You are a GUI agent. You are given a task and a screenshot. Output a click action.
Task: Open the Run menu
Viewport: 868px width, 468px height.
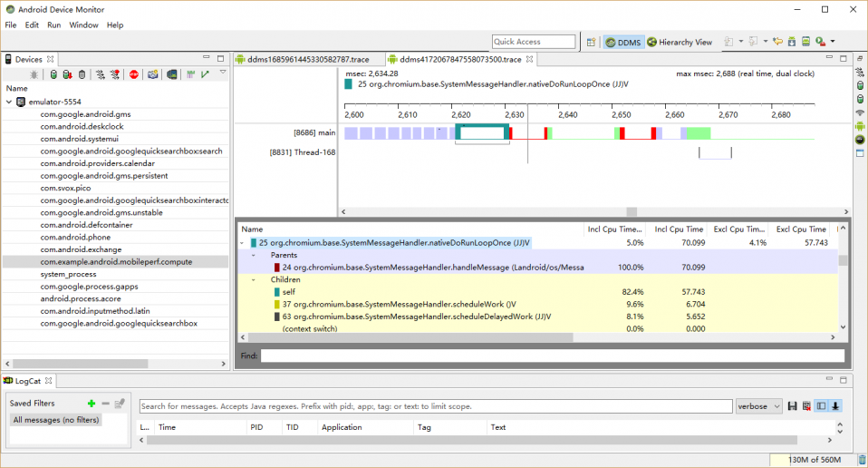pos(53,24)
